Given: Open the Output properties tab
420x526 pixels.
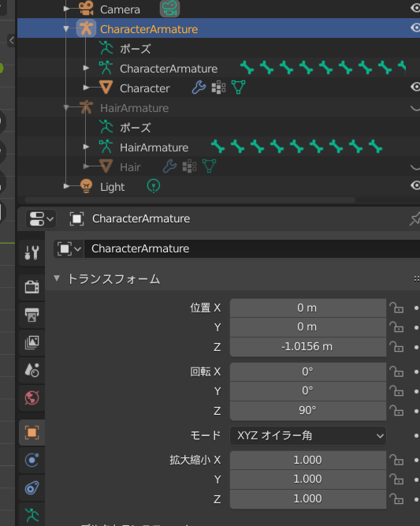Looking at the screenshot, I should (32, 315).
